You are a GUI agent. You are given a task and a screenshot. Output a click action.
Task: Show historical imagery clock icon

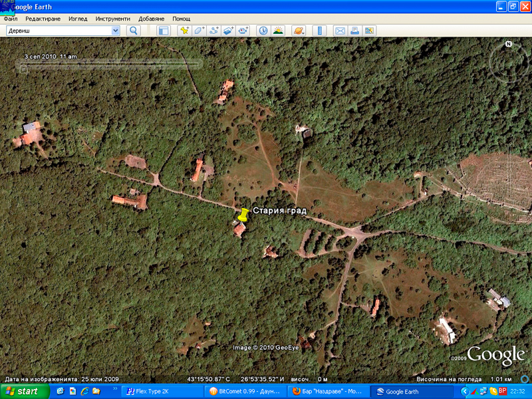(263, 31)
